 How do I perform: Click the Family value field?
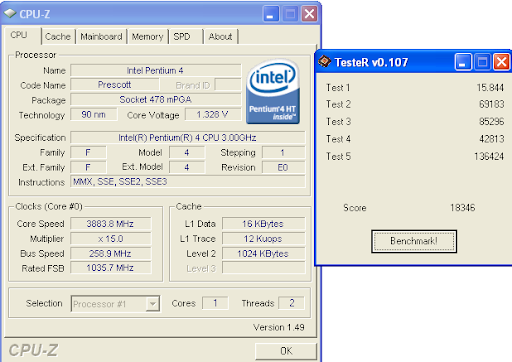[x=88, y=153]
